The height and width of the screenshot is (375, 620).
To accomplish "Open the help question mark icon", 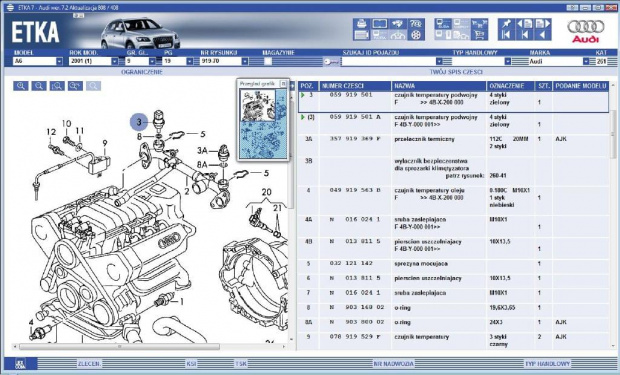I will (x=416, y=24).
